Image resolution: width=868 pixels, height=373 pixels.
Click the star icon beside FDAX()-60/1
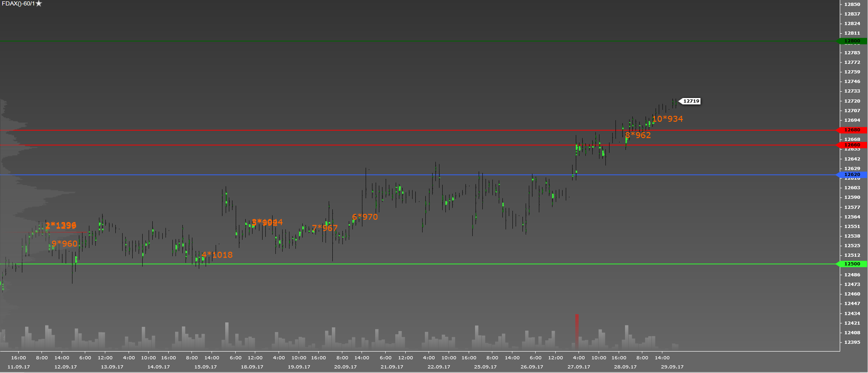click(x=39, y=4)
